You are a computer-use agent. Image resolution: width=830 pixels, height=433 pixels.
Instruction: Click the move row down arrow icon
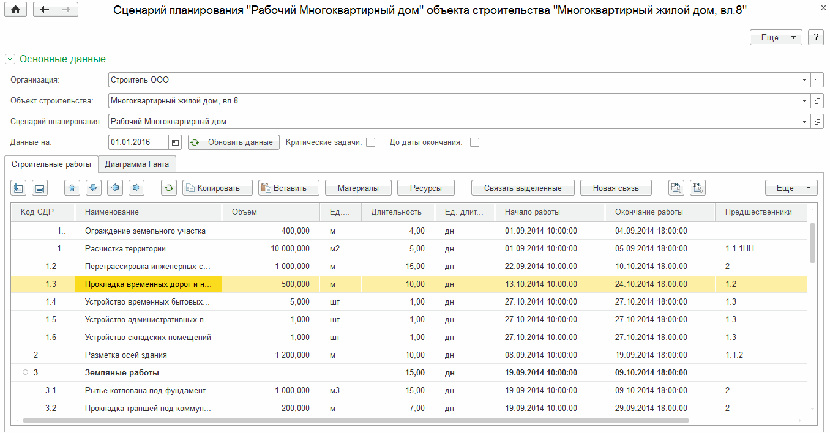(x=92, y=187)
